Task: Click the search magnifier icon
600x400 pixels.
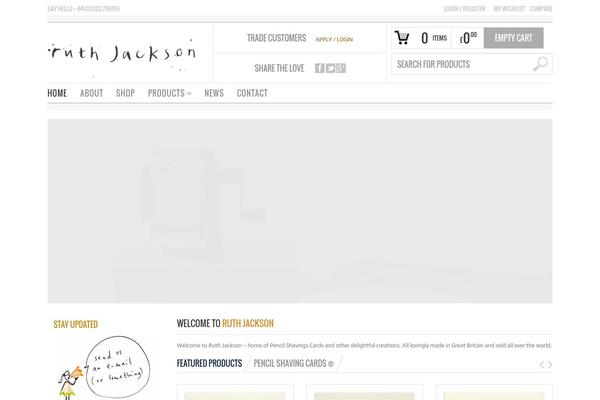Action: point(540,64)
